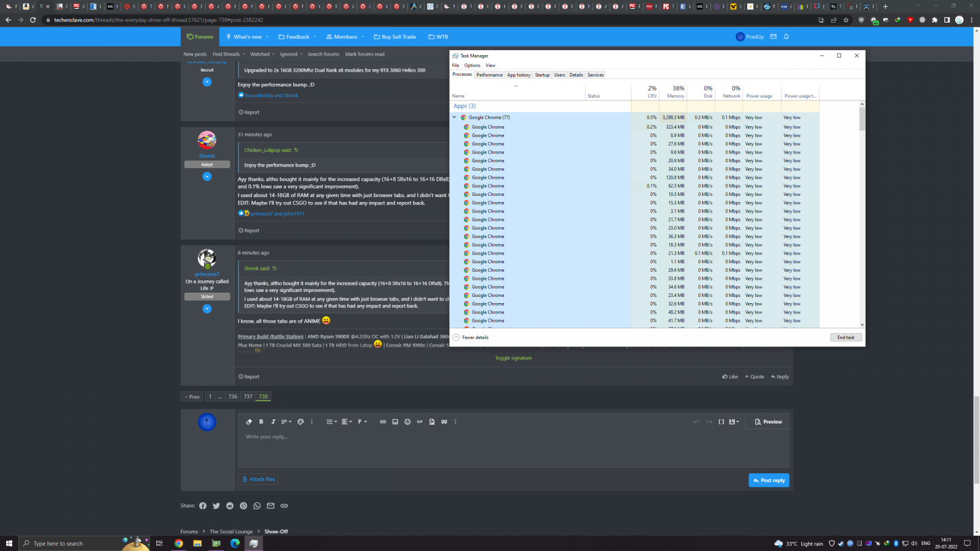
Task: Toggle bold in the reply editor
Action: pyautogui.click(x=261, y=422)
